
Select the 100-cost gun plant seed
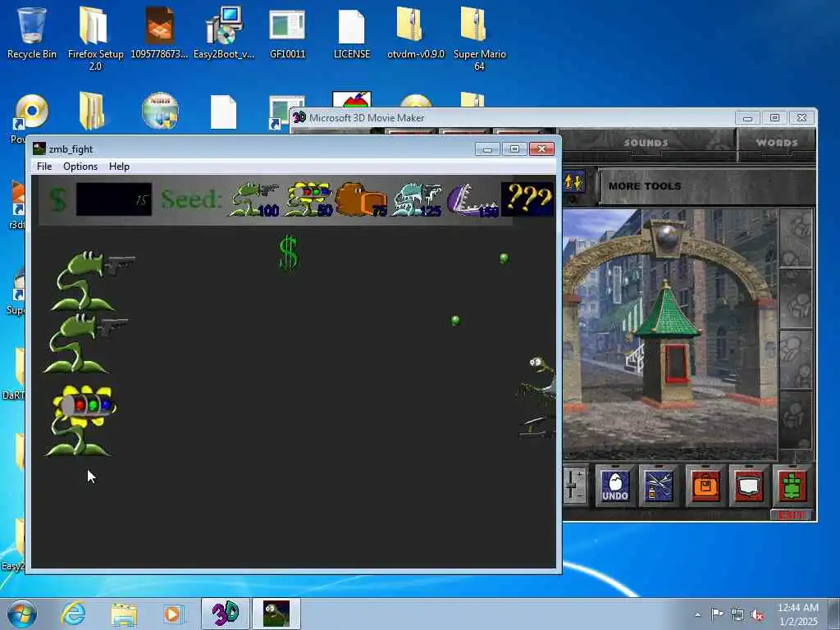coord(254,199)
